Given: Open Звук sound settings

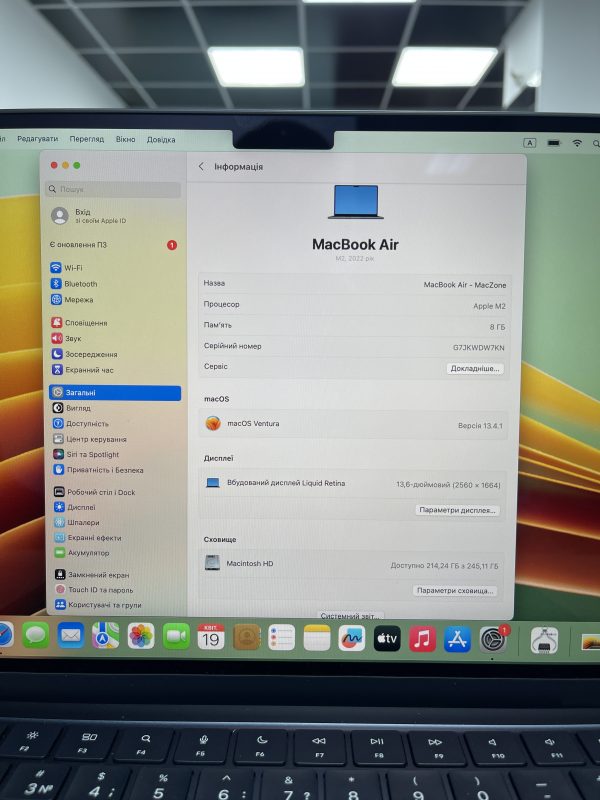Looking at the screenshot, I should click(x=66, y=338).
